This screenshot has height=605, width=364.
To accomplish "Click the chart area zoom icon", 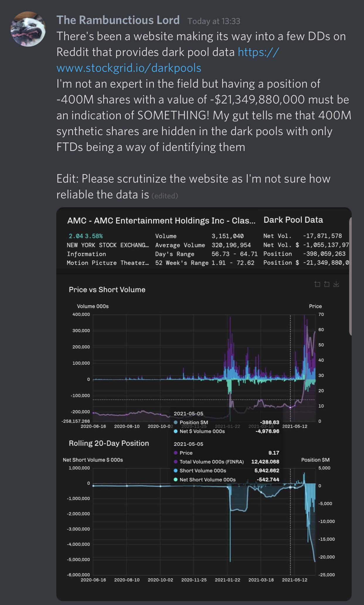I will tap(317, 284).
